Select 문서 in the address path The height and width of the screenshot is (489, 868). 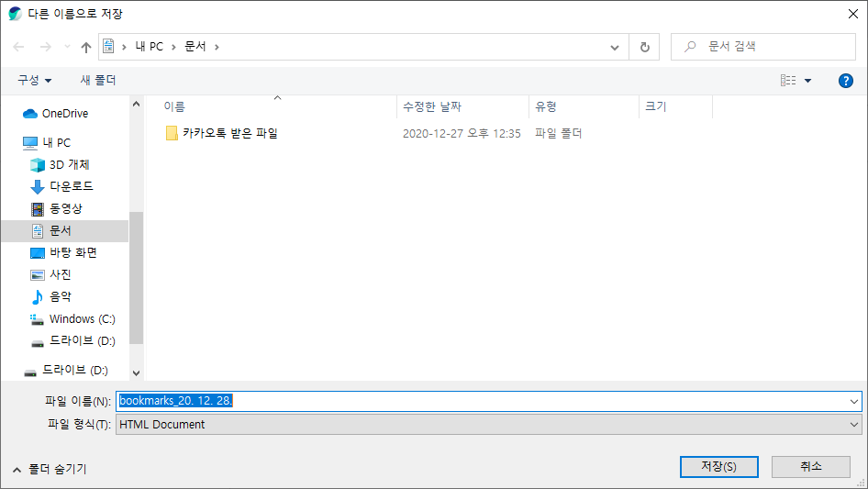click(195, 47)
